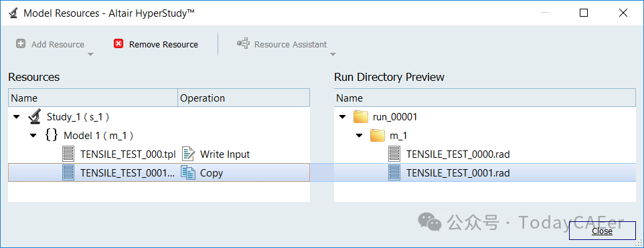The width and height of the screenshot is (644, 248).
Task: Select run_00001 folder name
Action: [x=395, y=117]
